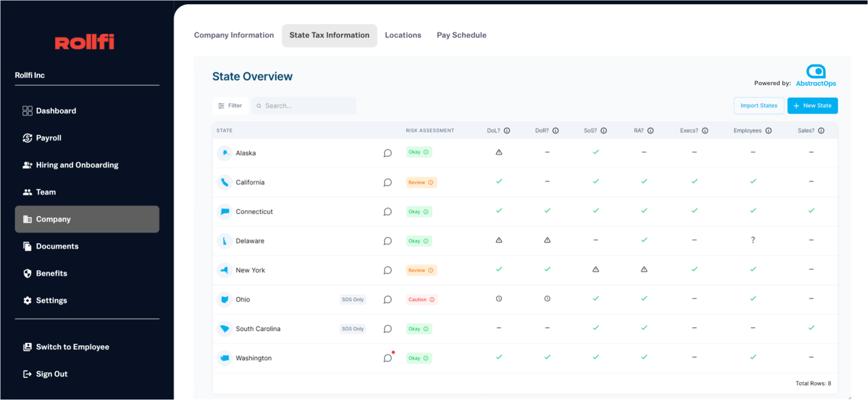Click the DoL? column info icon
The height and width of the screenshot is (400, 868).
click(507, 131)
